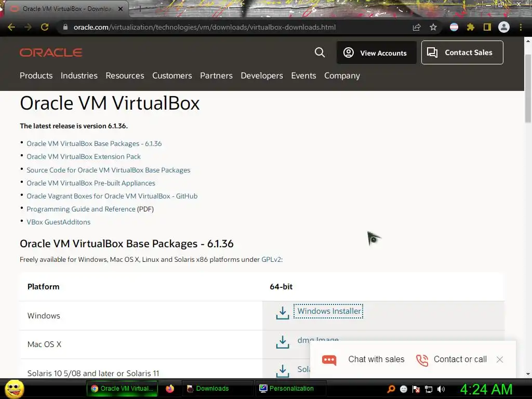Open the Products menu
Screen dimensions: 532x399
[36, 76]
